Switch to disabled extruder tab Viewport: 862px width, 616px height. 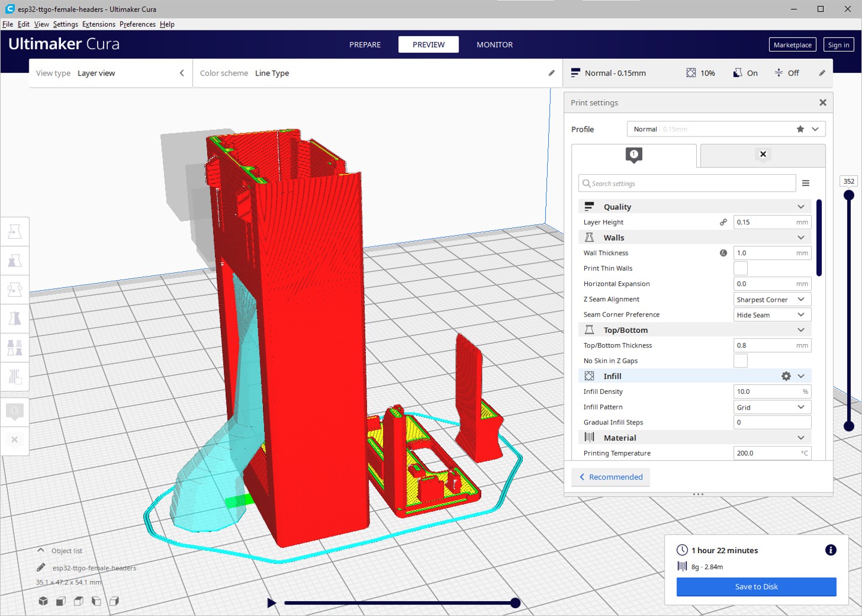(x=763, y=155)
